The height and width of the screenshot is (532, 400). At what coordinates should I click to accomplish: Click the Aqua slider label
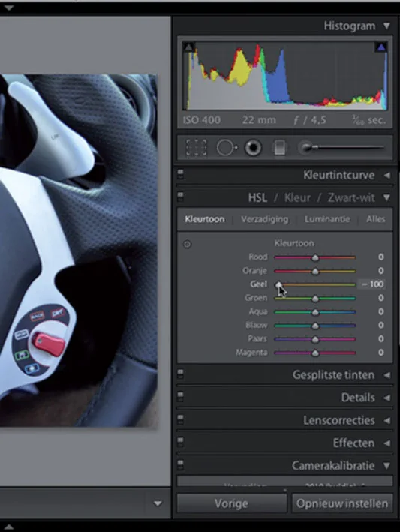click(258, 311)
